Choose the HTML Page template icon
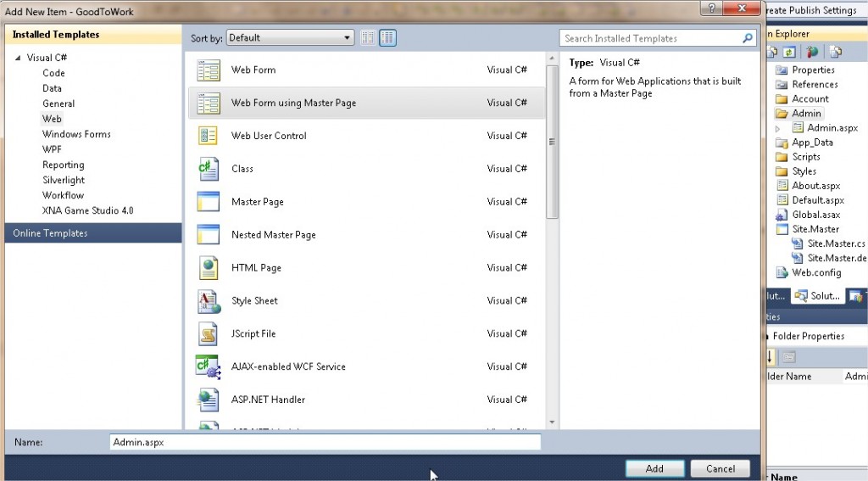868x481 pixels. [x=209, y=268]
